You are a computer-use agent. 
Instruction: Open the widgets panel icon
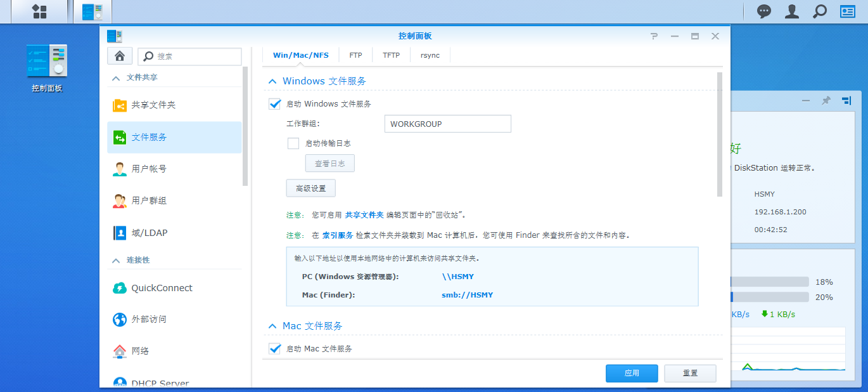pos(847,11)
